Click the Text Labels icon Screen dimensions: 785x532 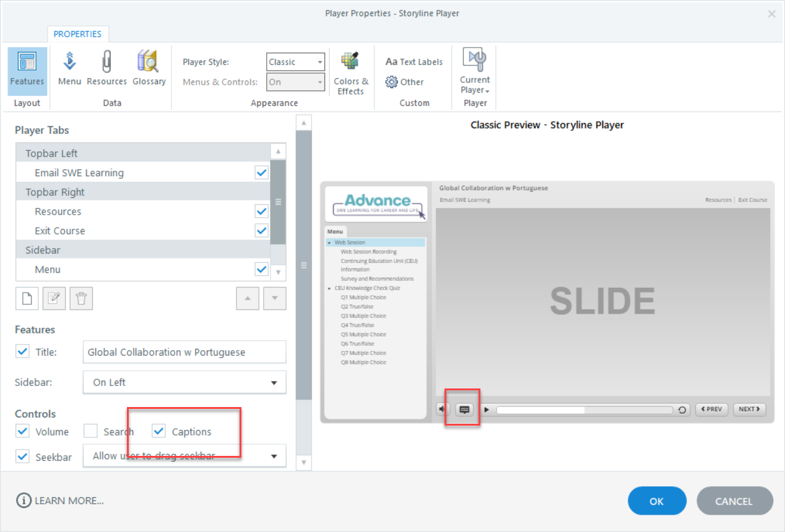[x=413, y=61]
